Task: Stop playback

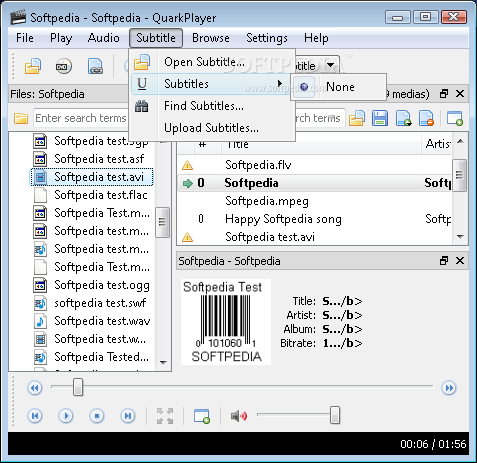Action: tap(97, 416)
